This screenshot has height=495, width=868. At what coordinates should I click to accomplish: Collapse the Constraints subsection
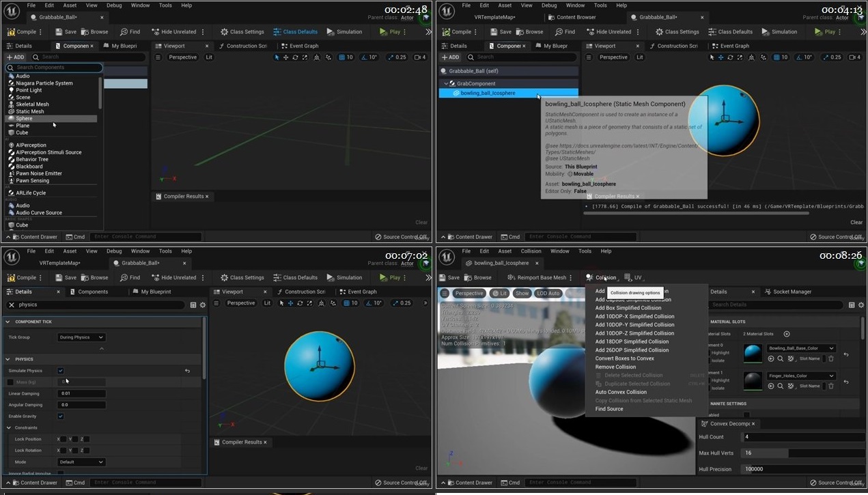(9, 428)
